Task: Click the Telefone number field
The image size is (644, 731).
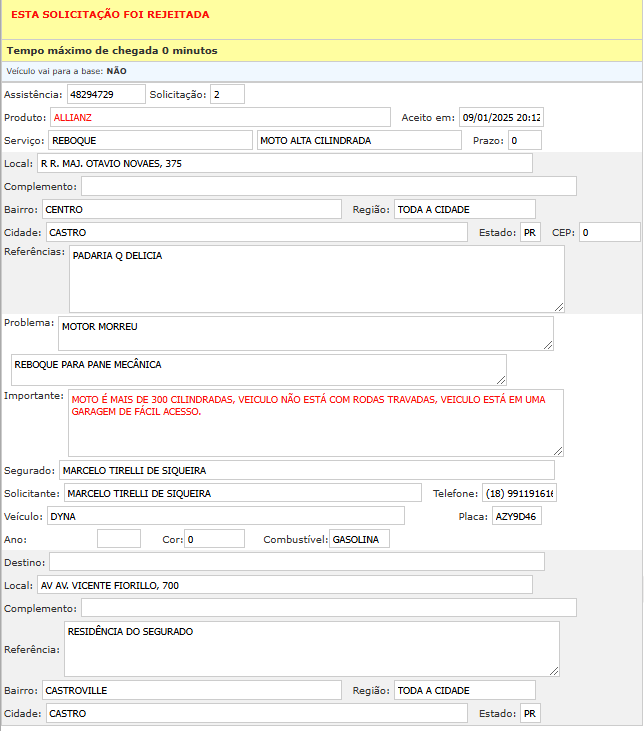Action: click(x=519, y=493)
